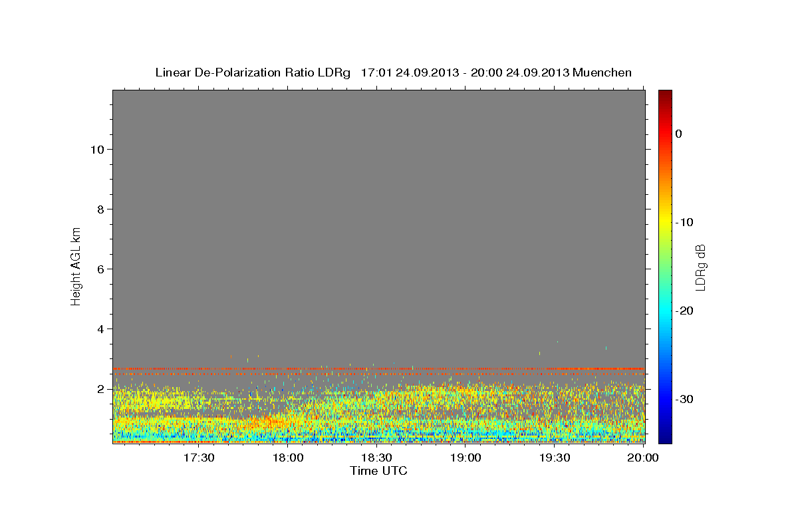Click the end time '20:00 24.09.2013' in the title
Screen dimensions: 798x532
[x=519, y=72]
